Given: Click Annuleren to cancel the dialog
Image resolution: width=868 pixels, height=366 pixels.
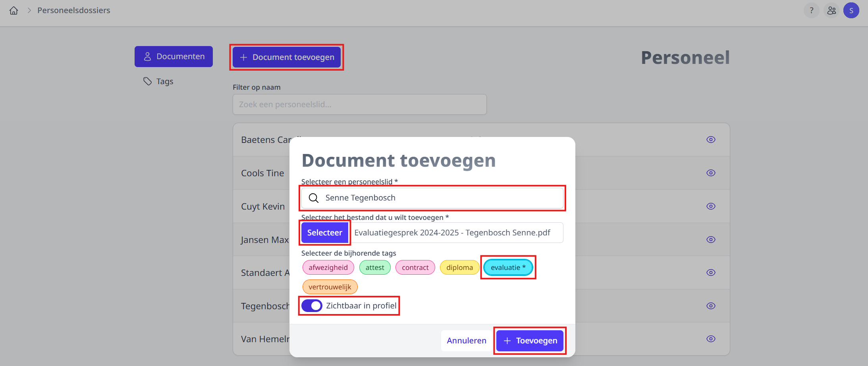Looking at the screenshot, I should pos(466,340).
